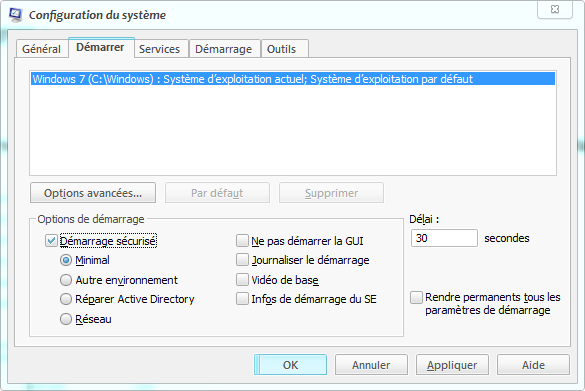This screenshot has height=391, width=585.
Task: Open the Services tab
Action: (159, 49)
